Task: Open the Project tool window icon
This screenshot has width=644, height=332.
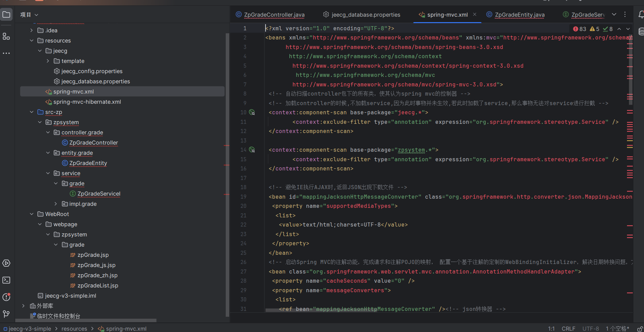Action: coord(6,14)
